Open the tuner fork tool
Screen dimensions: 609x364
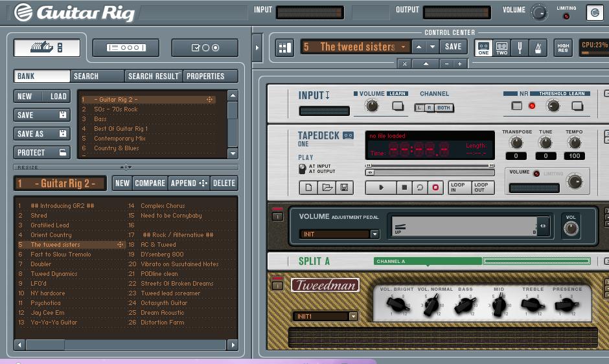tap(520, 48)
